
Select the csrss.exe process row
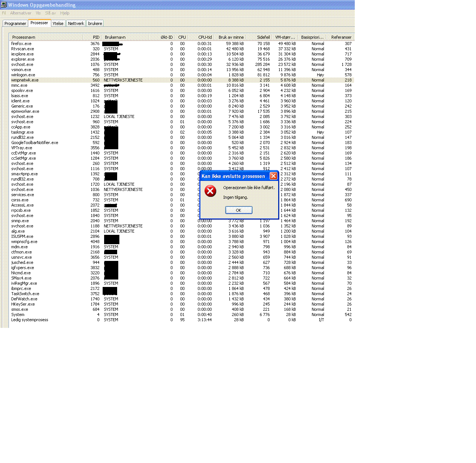coord(181,200)
